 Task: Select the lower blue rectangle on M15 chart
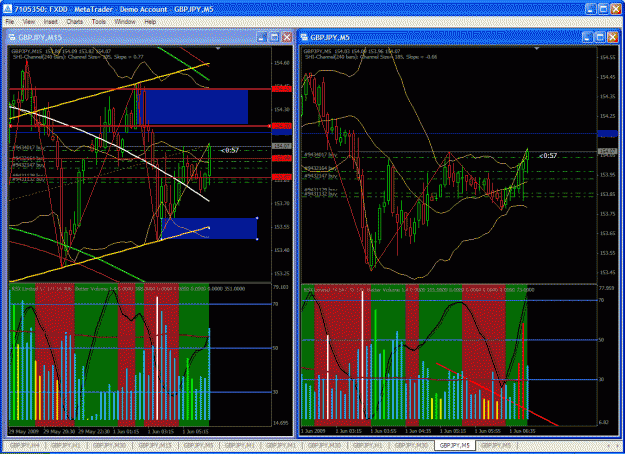[209, 228]
